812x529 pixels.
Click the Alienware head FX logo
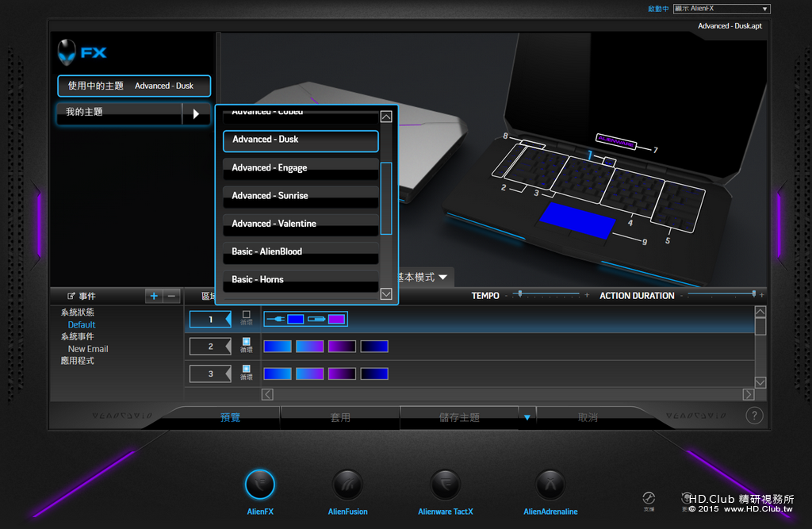tap(82, 52)
